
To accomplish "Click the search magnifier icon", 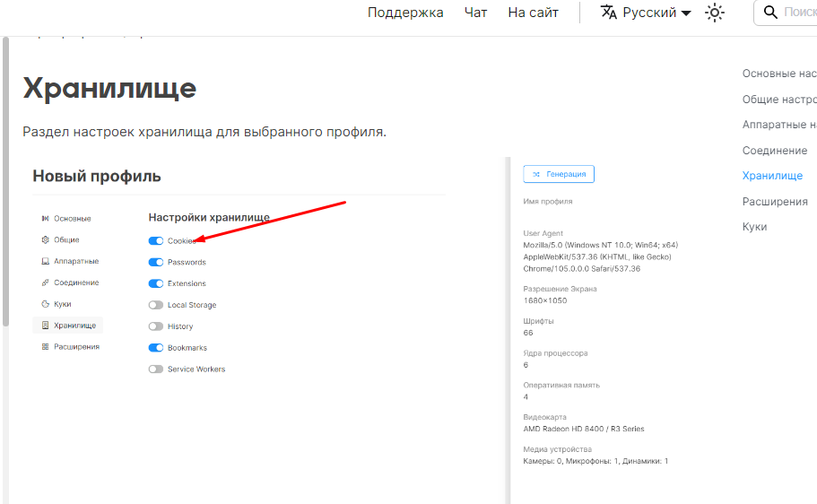I will [770, 12].
